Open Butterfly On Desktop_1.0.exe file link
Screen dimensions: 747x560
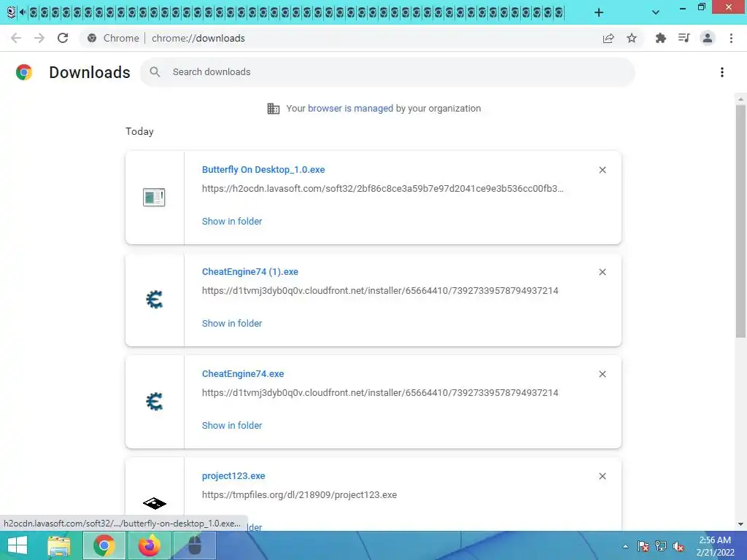tap(263, 169)
